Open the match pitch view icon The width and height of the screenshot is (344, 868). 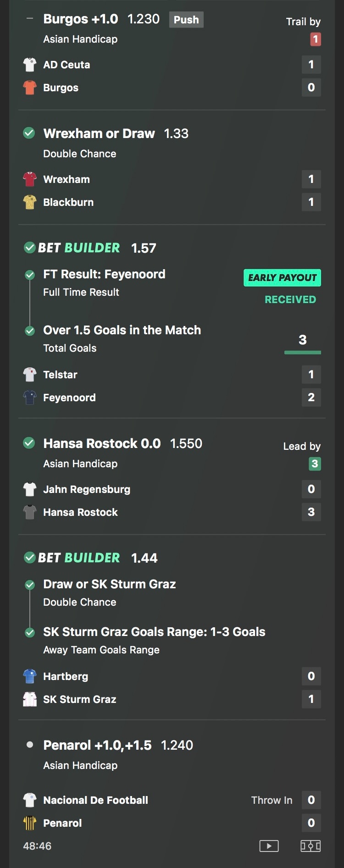(x=311, y=846)
